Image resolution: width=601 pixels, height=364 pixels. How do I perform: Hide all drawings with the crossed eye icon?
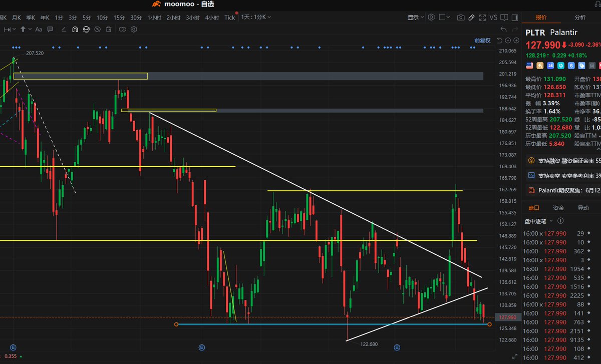[97, 30]
